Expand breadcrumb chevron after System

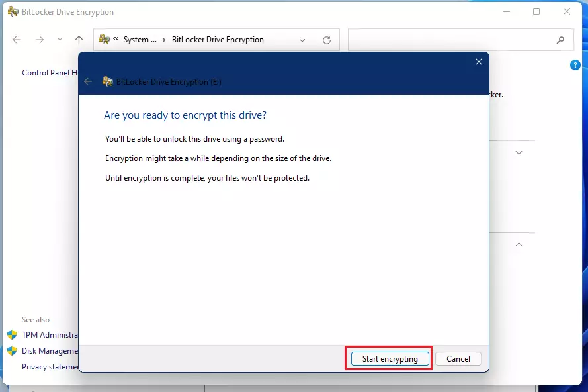point(164,40)
